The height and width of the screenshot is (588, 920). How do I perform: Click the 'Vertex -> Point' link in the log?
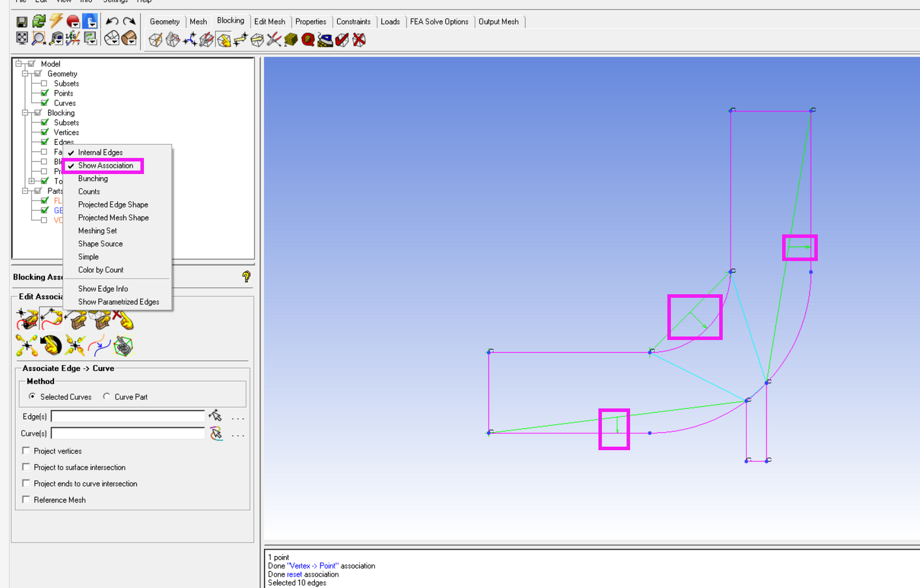coord(313,566)
